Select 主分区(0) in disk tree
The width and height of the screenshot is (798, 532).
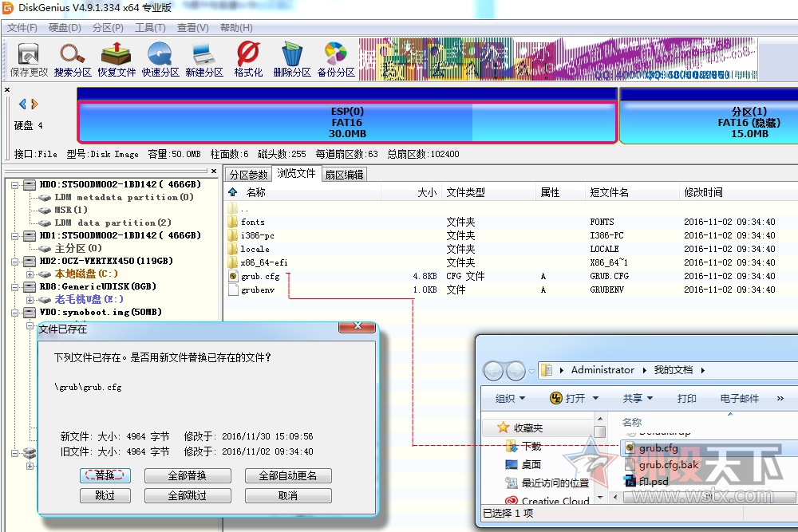click(x=78, y=248)
